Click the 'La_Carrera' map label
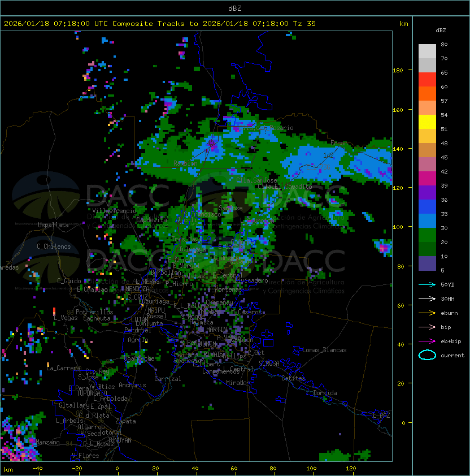 (63, 368)
